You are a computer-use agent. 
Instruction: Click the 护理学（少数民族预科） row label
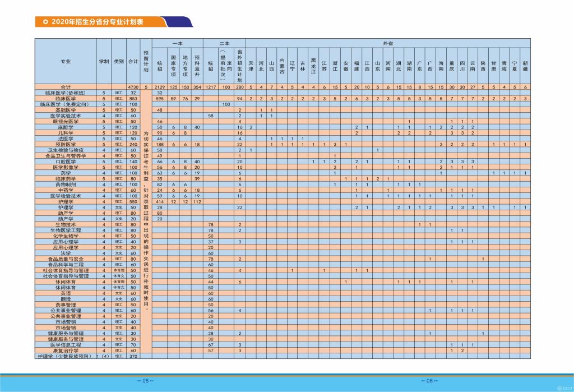tap(66, 356)
